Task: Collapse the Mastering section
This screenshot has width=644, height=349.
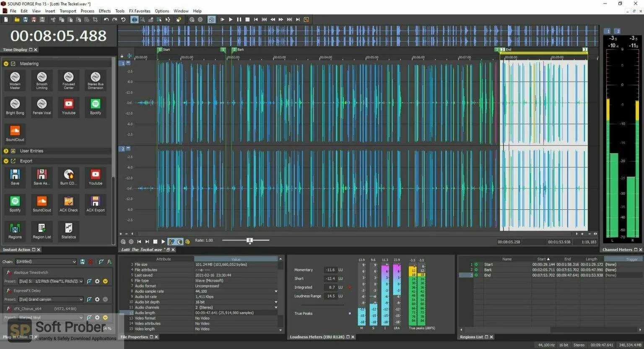Action: click(6, 64)
